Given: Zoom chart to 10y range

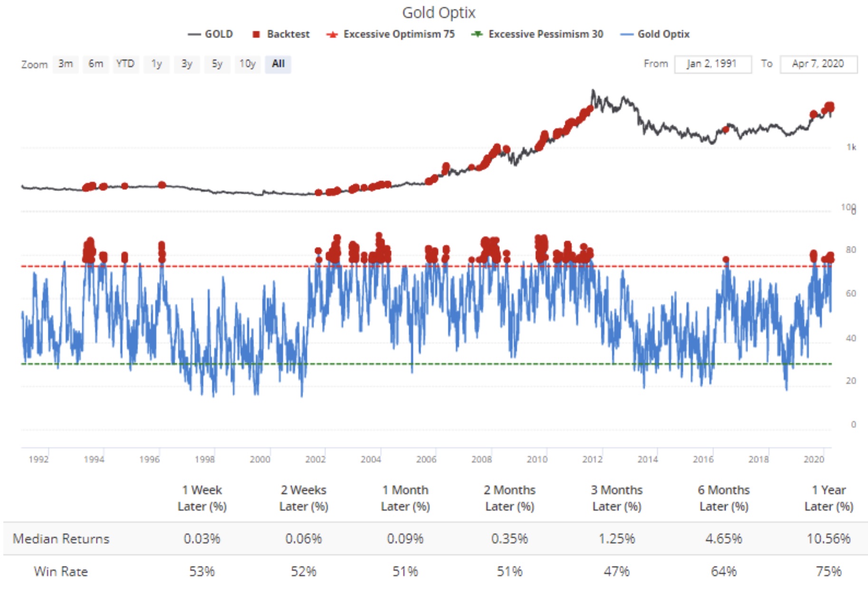Looking at the screenshot, I should [x=248, y=64].
